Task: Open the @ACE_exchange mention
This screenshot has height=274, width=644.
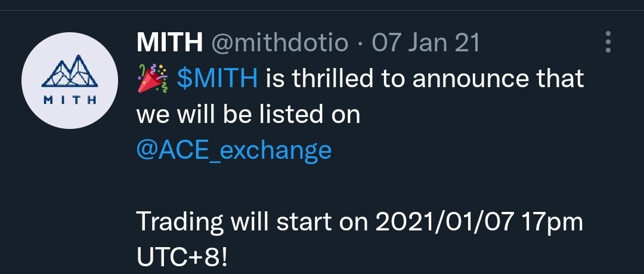Action: click(x=234, y=149)
